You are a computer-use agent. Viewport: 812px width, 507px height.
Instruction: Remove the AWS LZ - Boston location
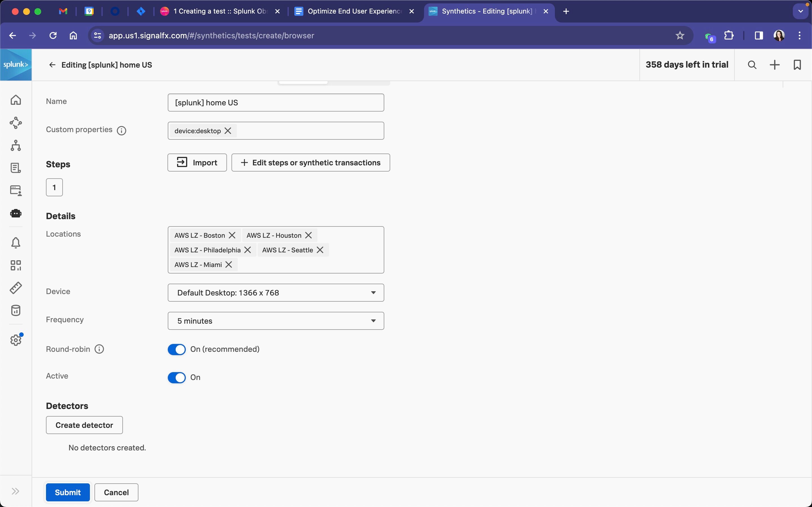[x=232, y=235]
